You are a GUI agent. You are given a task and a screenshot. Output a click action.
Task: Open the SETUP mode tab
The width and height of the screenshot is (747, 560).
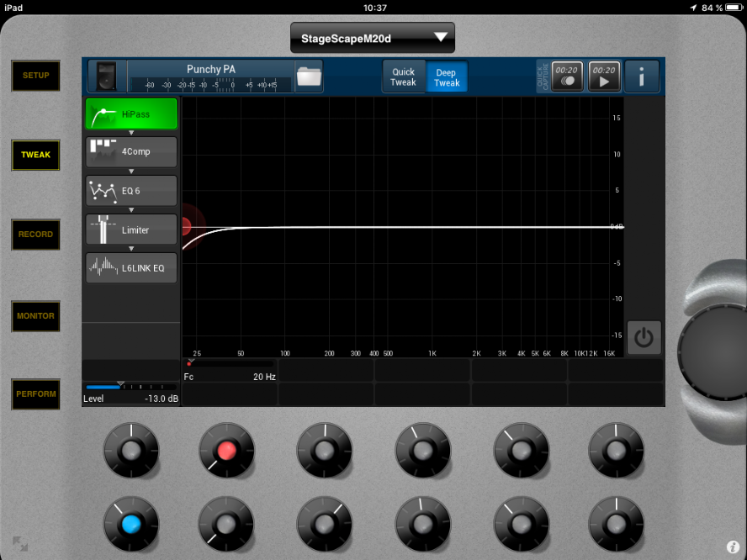35,76
